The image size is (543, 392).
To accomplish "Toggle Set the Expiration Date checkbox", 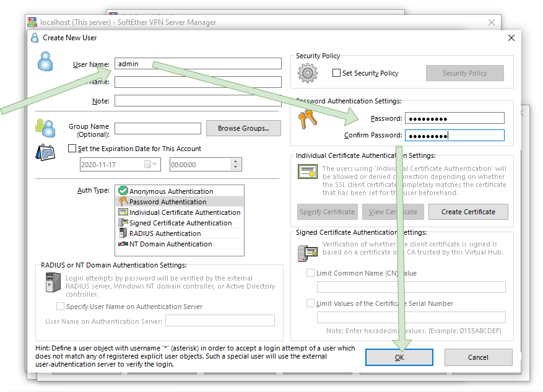I will (x=72, y=149).
